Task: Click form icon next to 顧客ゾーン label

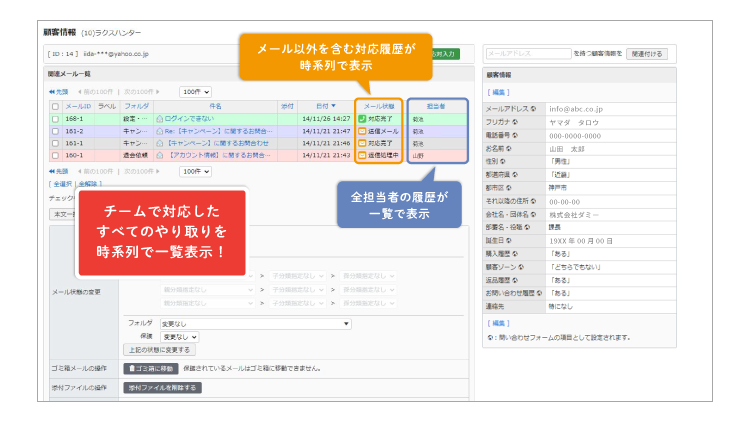Action: [521, 267]
